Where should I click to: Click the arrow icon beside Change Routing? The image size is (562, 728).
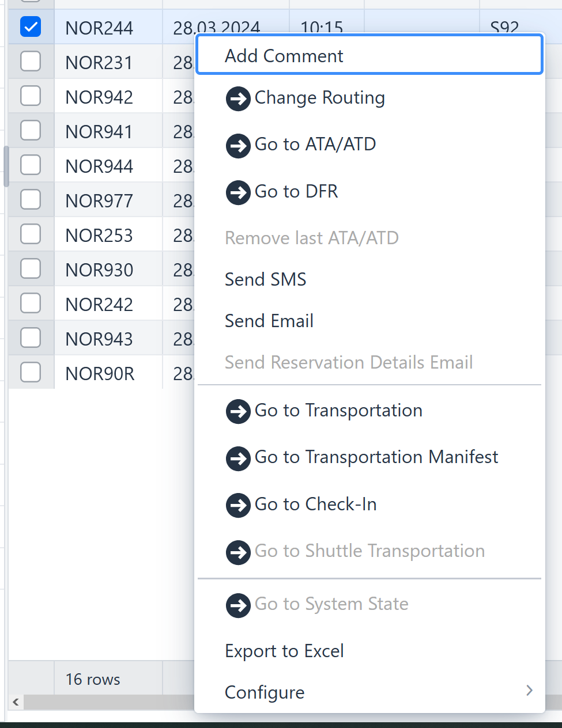pos(237,98)
